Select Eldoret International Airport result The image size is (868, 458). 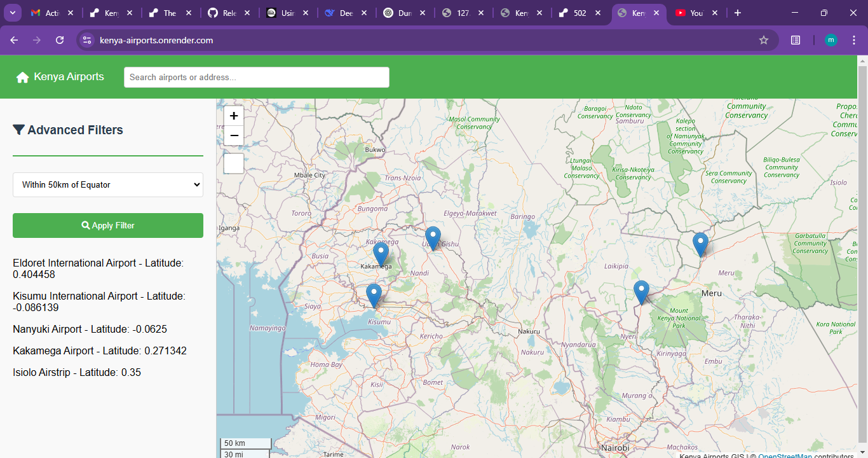pos(98,268)
